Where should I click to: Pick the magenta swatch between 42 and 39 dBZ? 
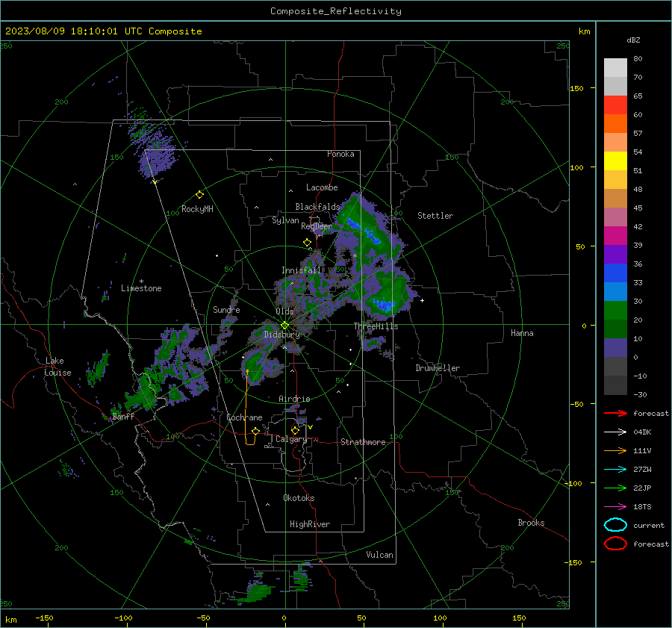[x=615, y=236]
